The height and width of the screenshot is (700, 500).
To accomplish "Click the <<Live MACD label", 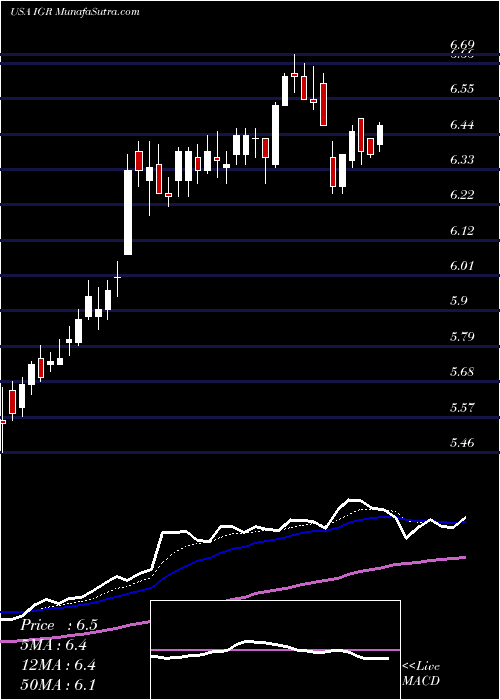I will coord(421,674).
